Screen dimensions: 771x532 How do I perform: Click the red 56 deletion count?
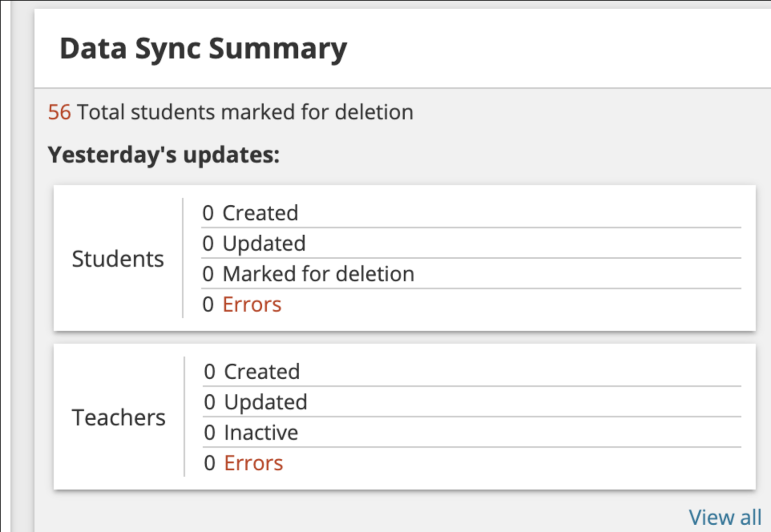coord(59,112)
